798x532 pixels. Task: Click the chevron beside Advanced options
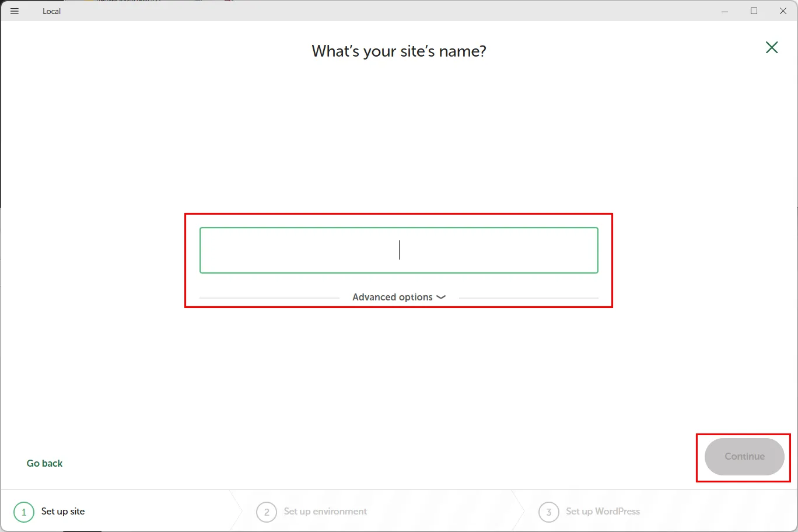[x=441, y=297]
